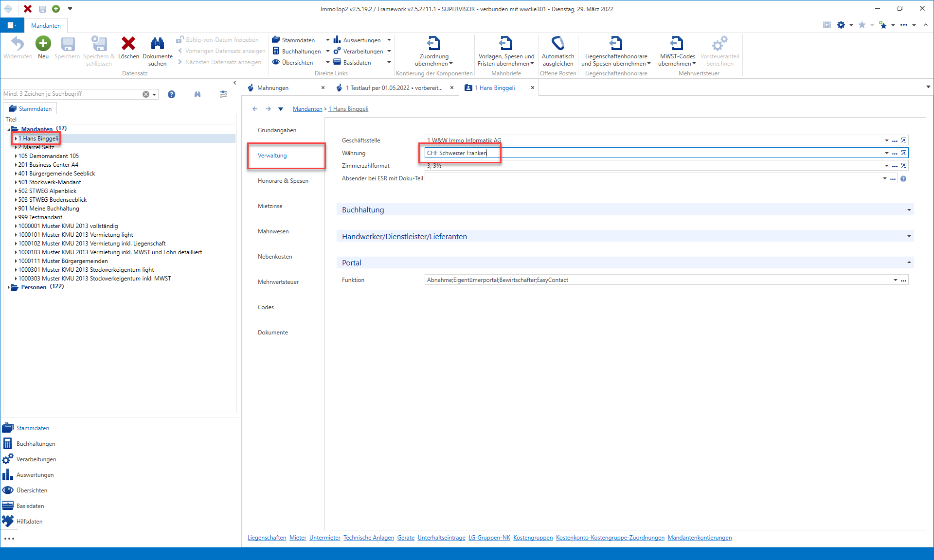The width and height of the screenshot is (934, 560).
Task: Collapse the Portal section
Action: click(909, 262)
